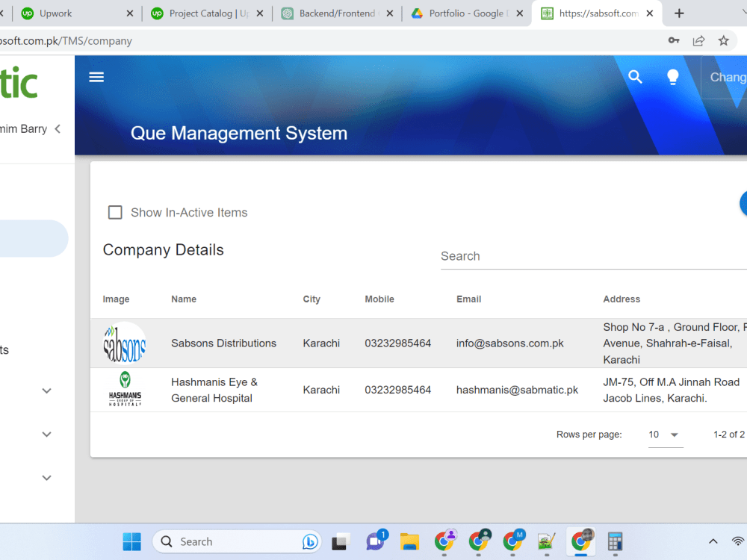Open the hamburger navigation menu
747x560 pixels.
(96, 77)
